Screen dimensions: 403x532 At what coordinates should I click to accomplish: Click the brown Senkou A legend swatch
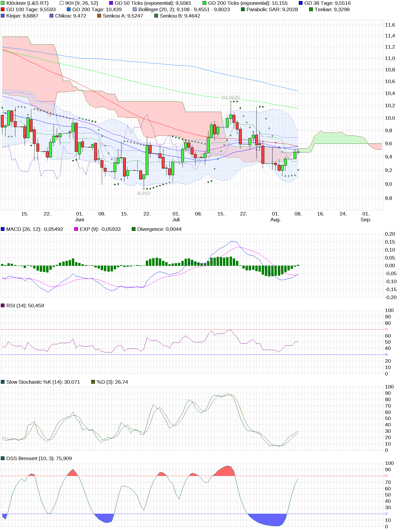pos(99,16)
